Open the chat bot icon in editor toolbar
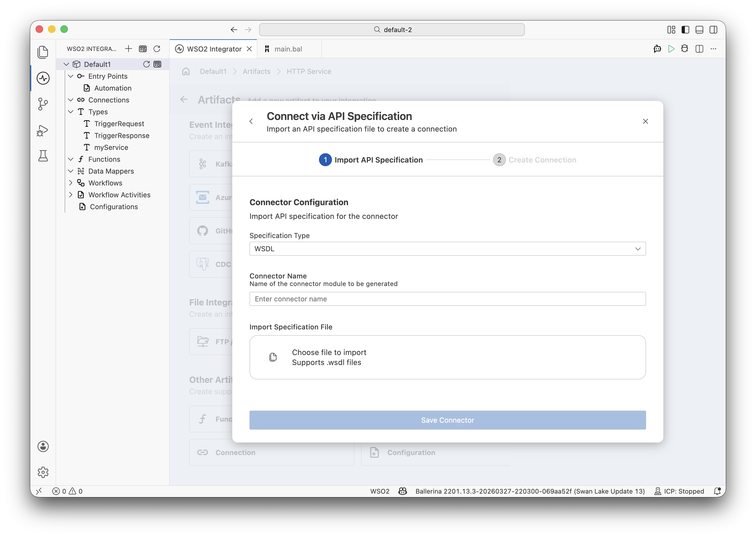The width and height of the screenshot is (756, 537). pyautogui.click(x=657, y=49)
